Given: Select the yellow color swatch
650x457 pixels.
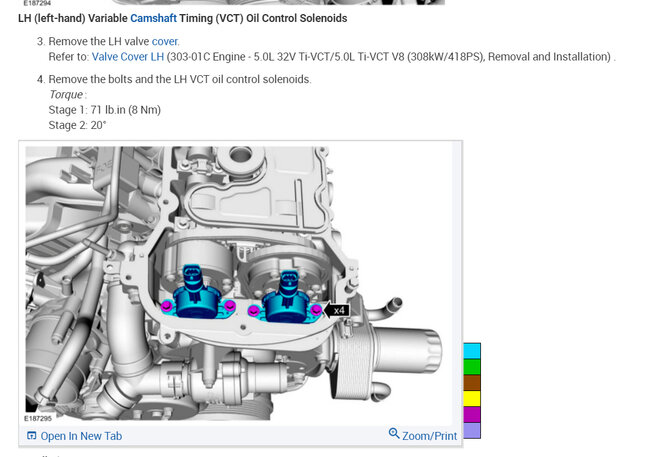Looking at the screenshot, I should coord(472,399).
